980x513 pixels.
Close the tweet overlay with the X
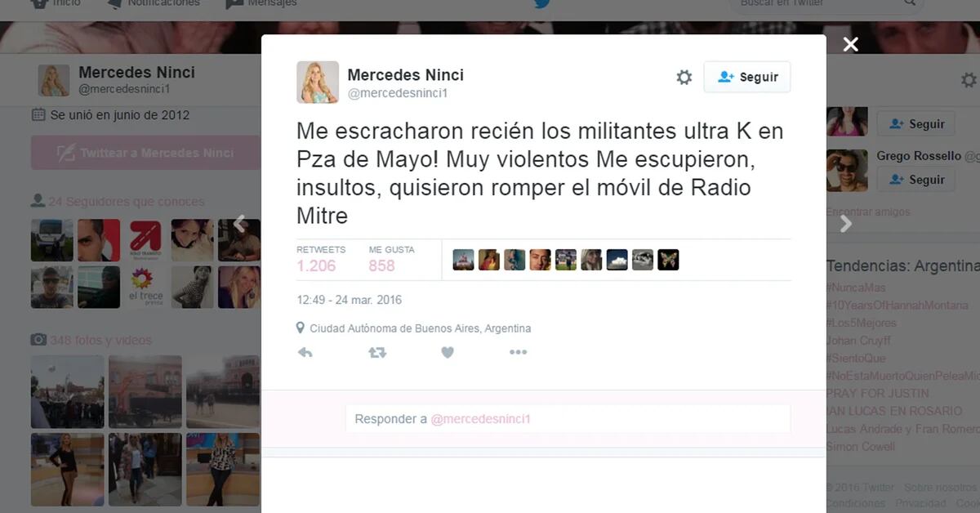coord(851,45)
